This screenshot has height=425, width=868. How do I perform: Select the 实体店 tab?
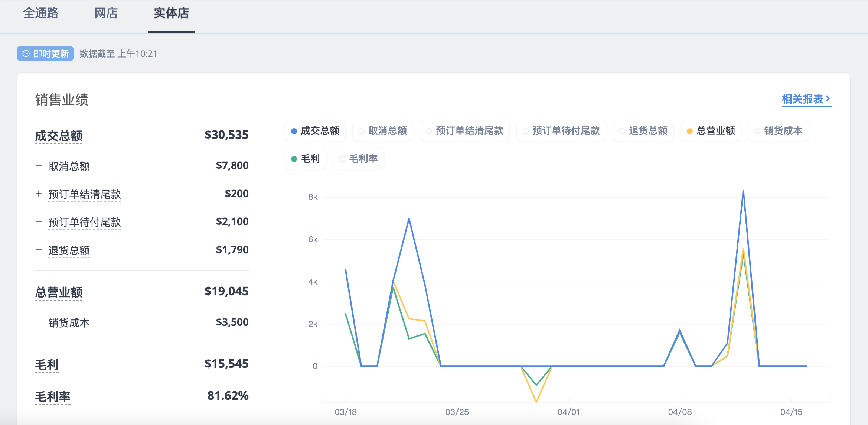point(171,13)
